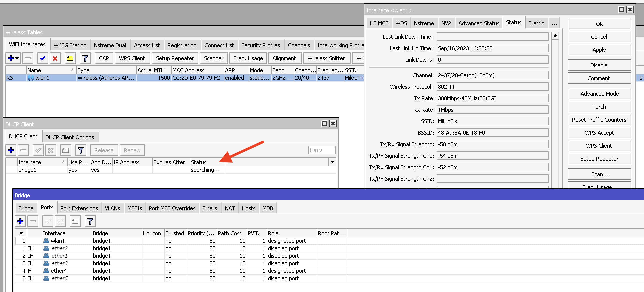Click the Advanced Mode button
This screenshot has height=292, width=644.
pyautogui.click(x=599, y=94)
